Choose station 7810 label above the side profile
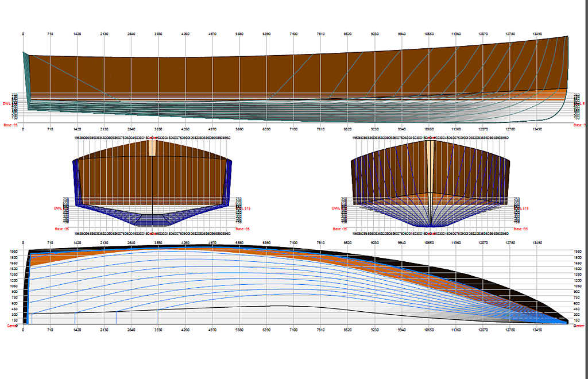 (320, 34)
